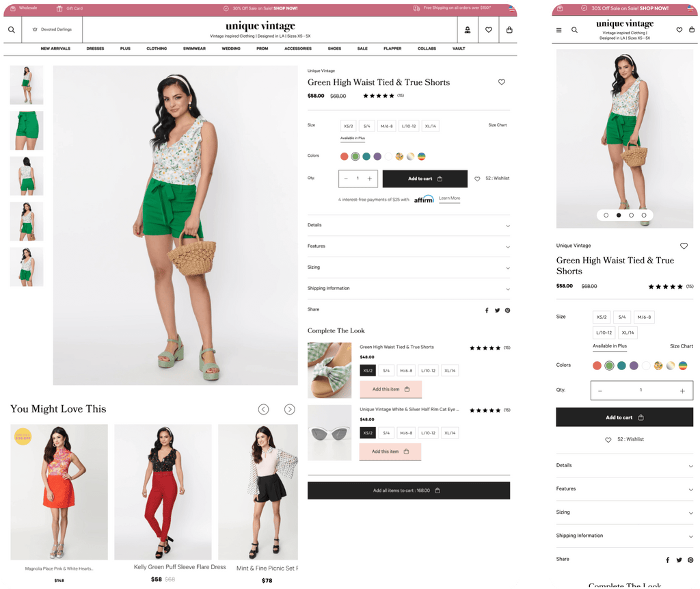Share on Facebook from desktop product page
The height and width of the screenshot is (589, 700).
[487, 311]
